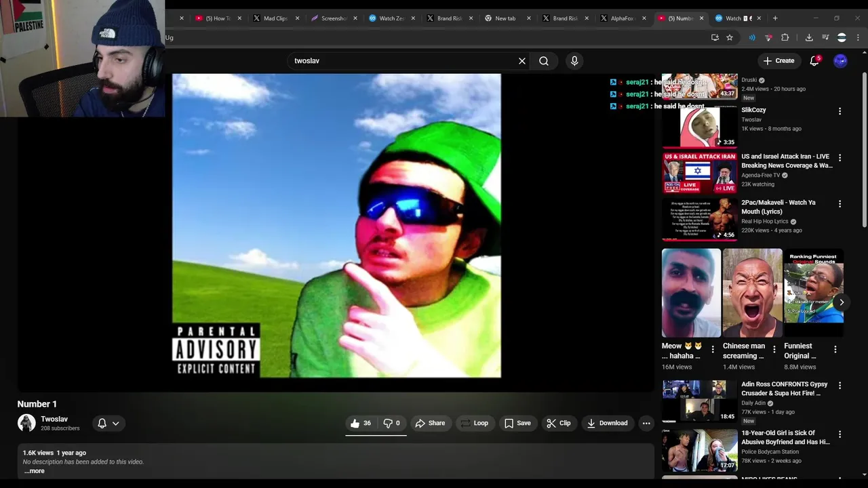
Task: Click the install app icon in address bar
Action: [715, 37]
